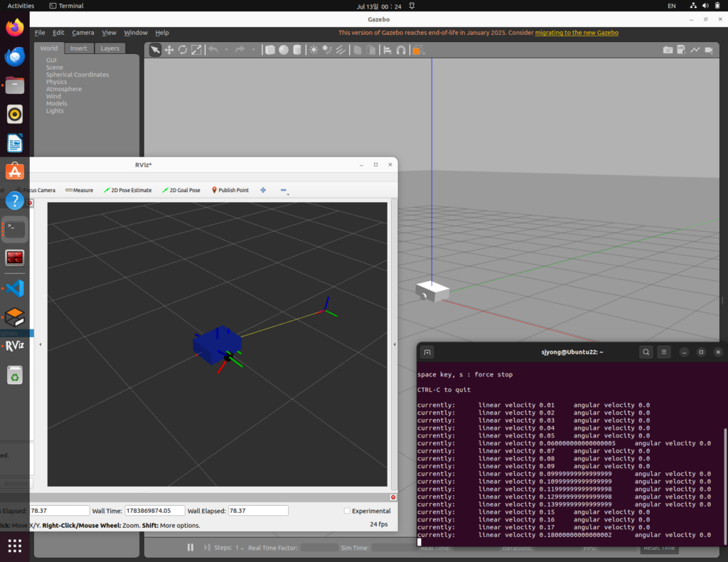Step the Gazebo simulation forward
This screenshot has width=728, height=562.
click(207, 548)
